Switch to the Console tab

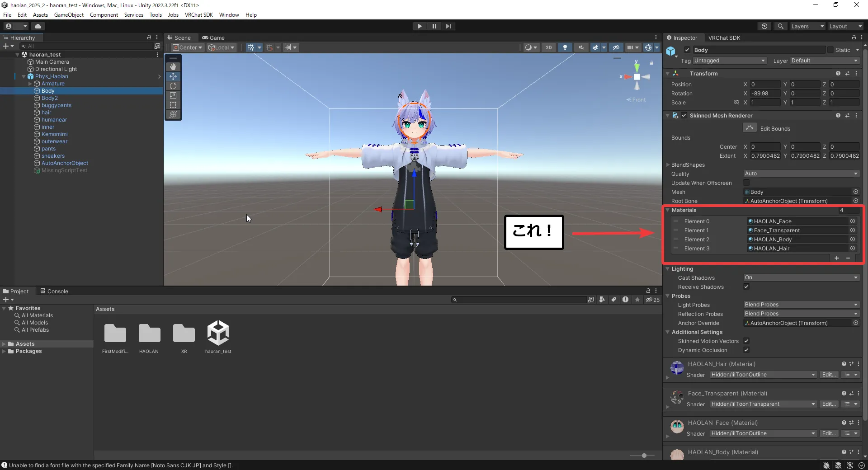click(x=54, y=291)
